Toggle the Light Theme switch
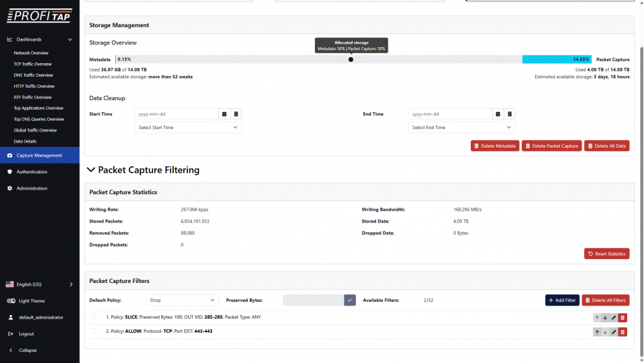The height and width of the screenshot is (363, 644). coord(11,301)
